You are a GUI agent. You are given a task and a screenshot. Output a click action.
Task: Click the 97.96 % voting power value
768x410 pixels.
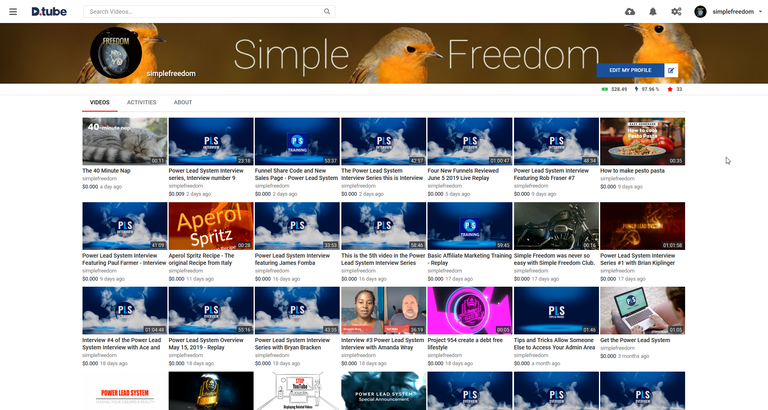click(650, 89)
